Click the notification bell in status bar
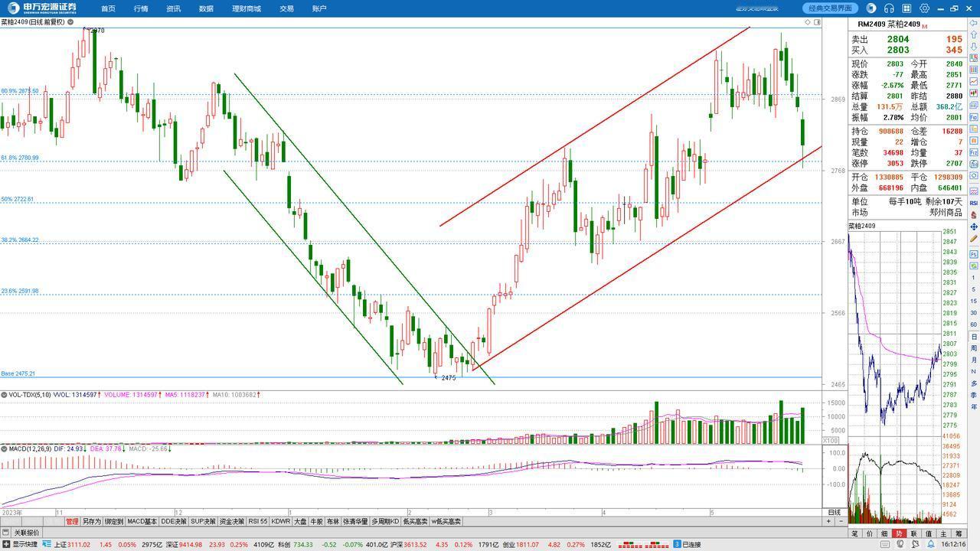 point(930,545)
